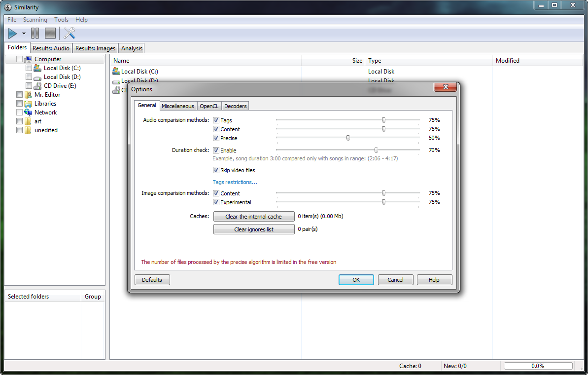This screenshot has height=375, width=588.
Task: Pause scanning via toolbar pause icon
Action: coord(35,34)
